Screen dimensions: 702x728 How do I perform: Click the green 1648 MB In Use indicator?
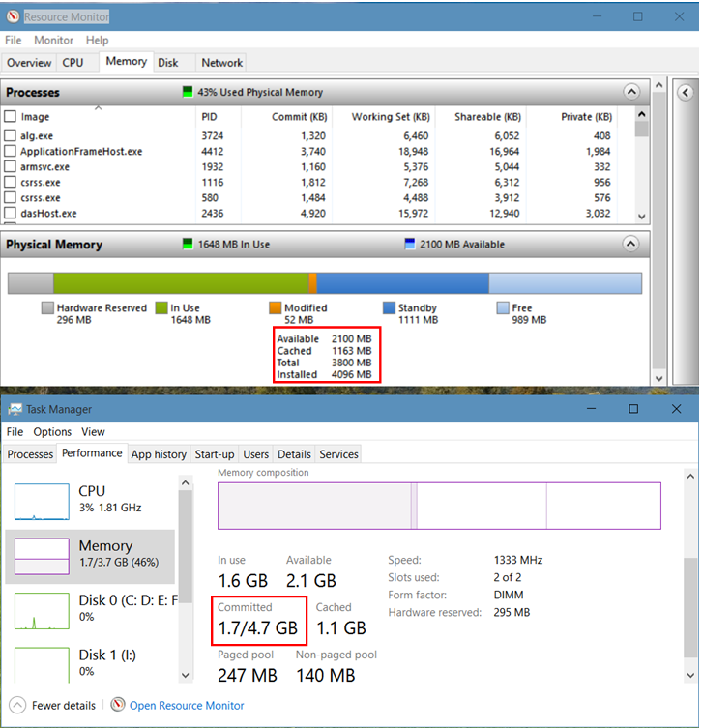pos(188,244)
